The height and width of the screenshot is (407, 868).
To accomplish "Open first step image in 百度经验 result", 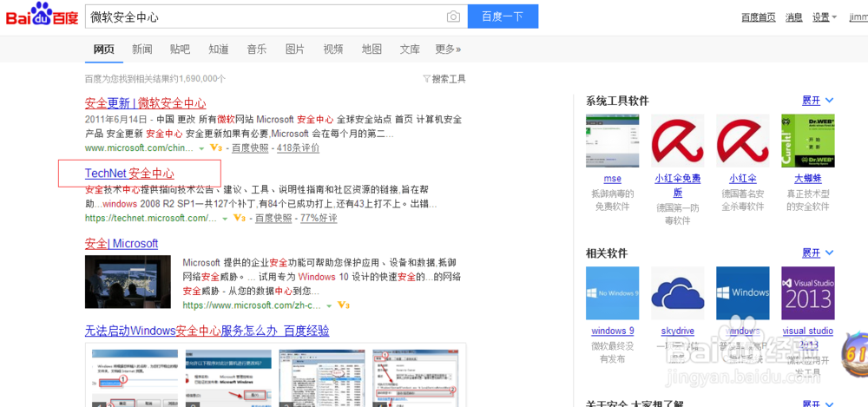I will click(135, 378).
